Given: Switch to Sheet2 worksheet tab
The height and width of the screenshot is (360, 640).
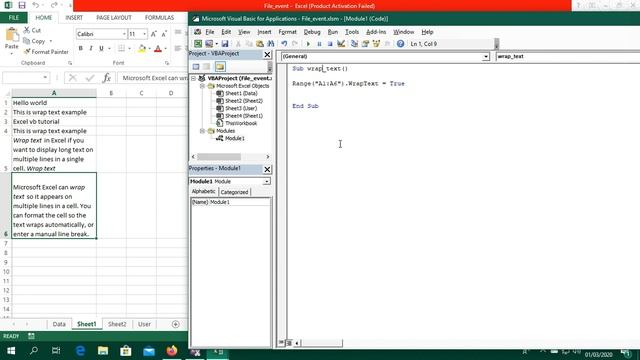Looking at the screenshot, I should [x=117, y=324].
